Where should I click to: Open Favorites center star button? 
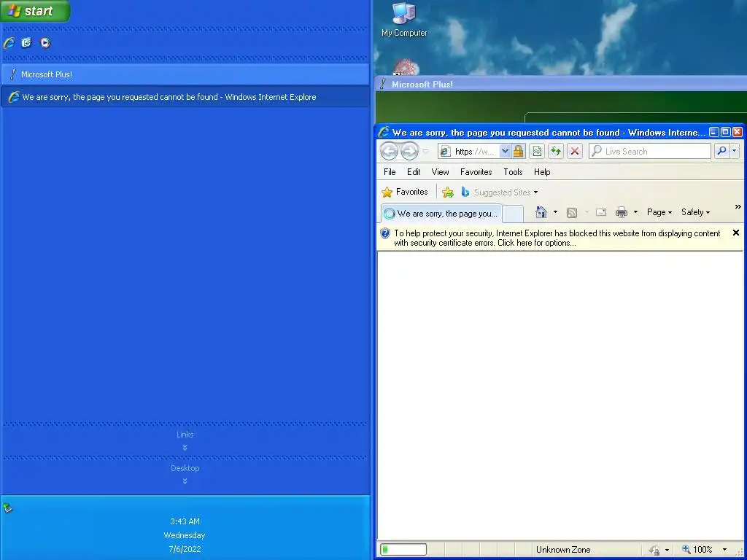405,192
